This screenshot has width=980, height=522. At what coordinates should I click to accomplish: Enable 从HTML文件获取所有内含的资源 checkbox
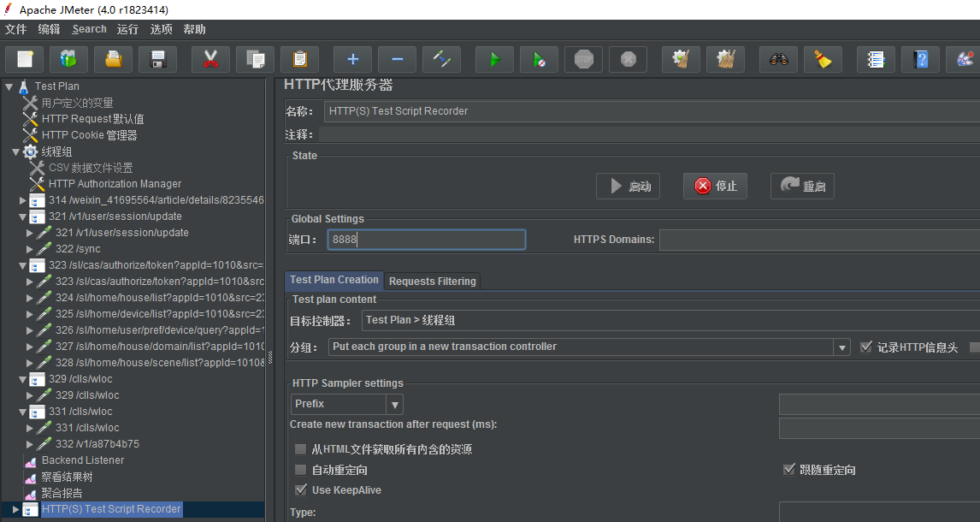[x=301, y=449]
